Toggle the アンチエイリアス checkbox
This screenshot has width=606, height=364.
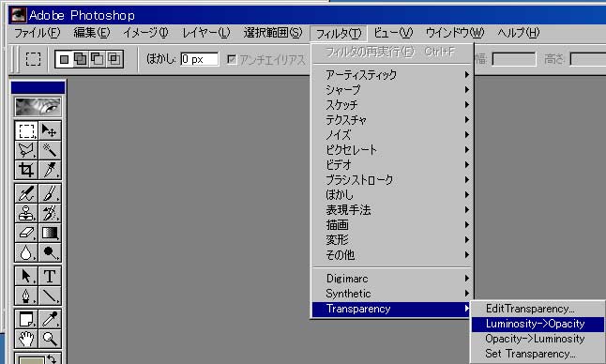pyautogui.click(x=232, y=59)
